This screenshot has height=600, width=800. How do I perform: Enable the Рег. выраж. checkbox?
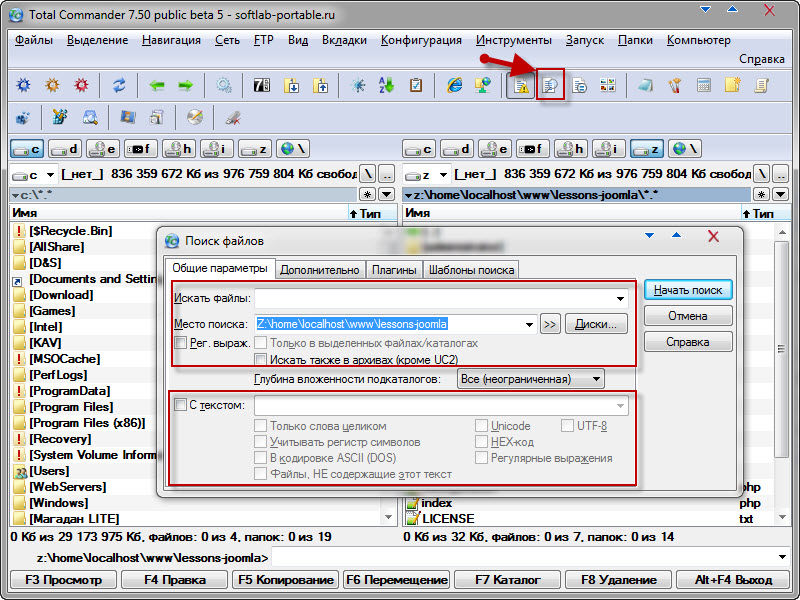[180, 342]
